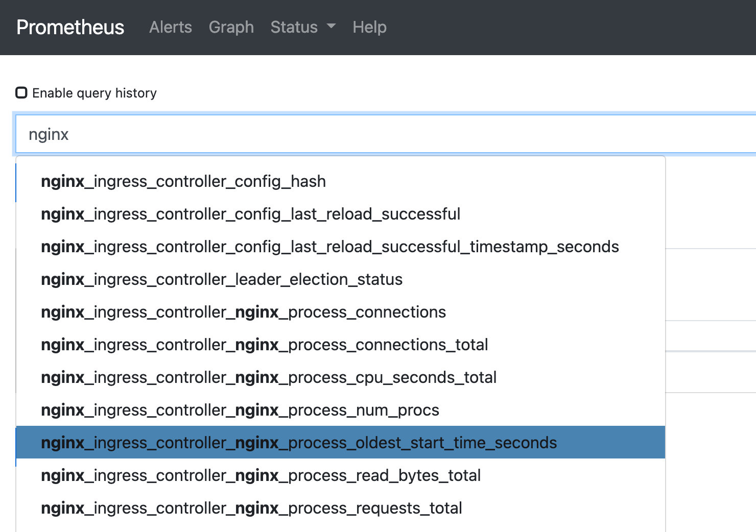Click the Enable query history label
This screenshot has height=532, width=756.
94,93
